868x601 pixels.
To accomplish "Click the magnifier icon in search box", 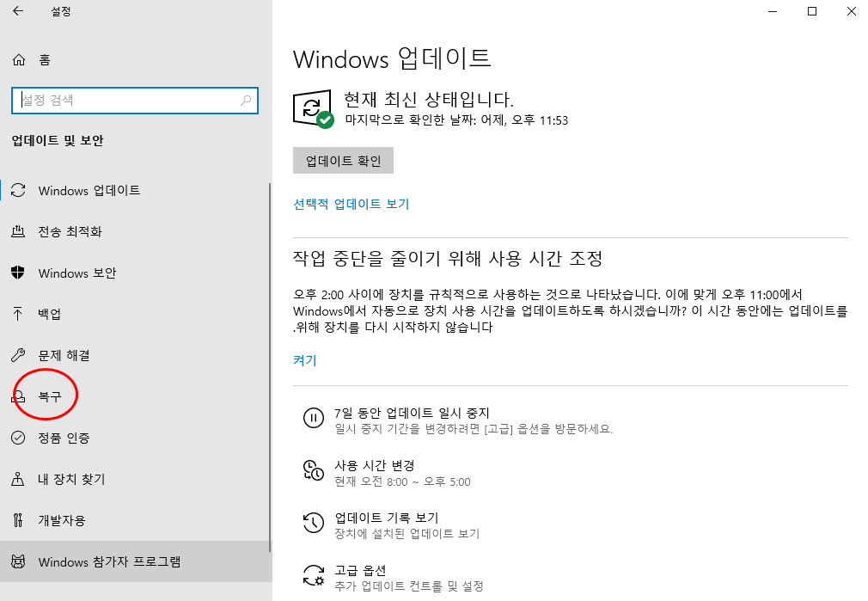I will tap(246, 101).
